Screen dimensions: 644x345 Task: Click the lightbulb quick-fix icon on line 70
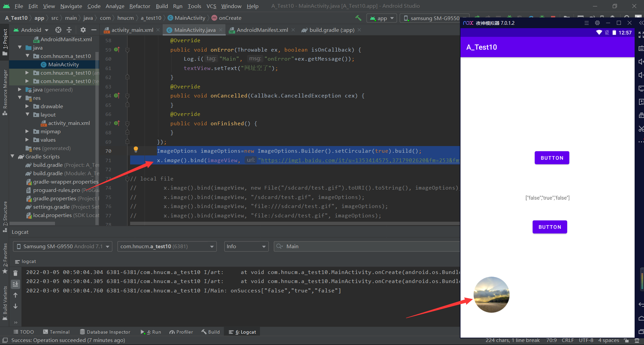(136, 149)
